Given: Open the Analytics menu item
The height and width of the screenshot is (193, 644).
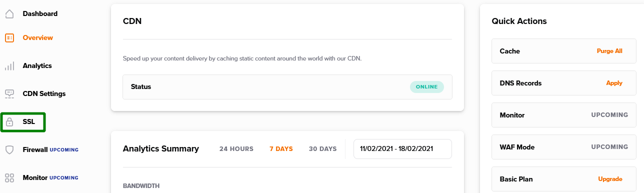Looking at the screenshot, I should (37, 65).
